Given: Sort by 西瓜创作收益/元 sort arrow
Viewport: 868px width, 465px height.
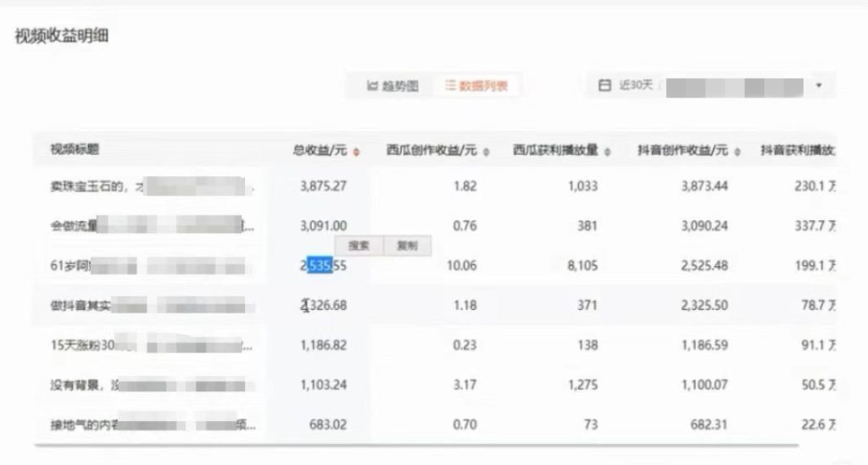Looking at the screenshot, I should pos(486,152).
